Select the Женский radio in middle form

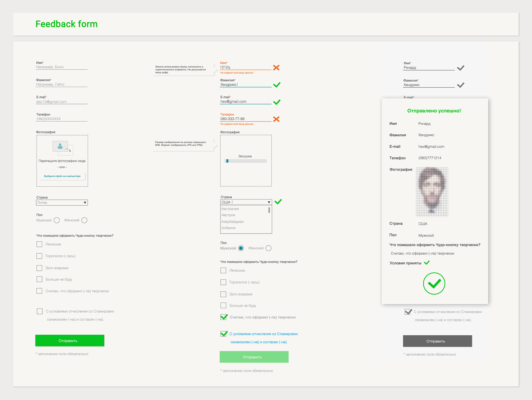tap(268, 248)
